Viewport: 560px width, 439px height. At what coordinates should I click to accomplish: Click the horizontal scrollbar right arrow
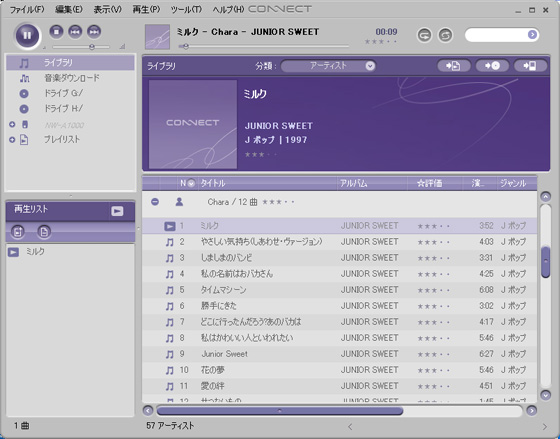(531, 410)
